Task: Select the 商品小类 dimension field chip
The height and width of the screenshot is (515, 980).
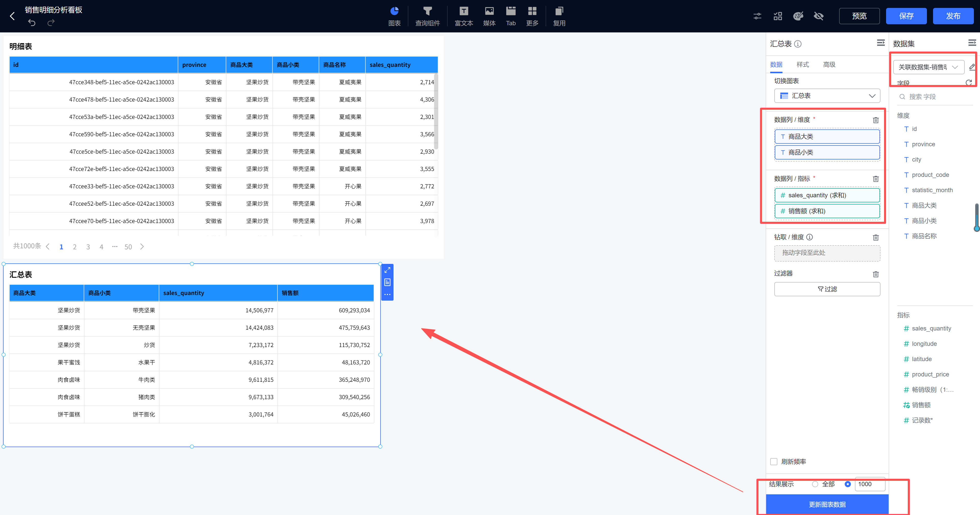Action: coord(827,153)
